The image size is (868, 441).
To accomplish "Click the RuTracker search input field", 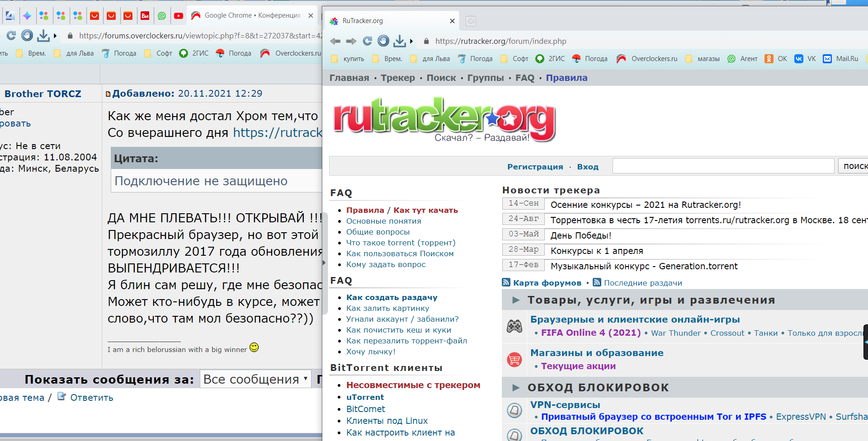I will coord(723,166).
